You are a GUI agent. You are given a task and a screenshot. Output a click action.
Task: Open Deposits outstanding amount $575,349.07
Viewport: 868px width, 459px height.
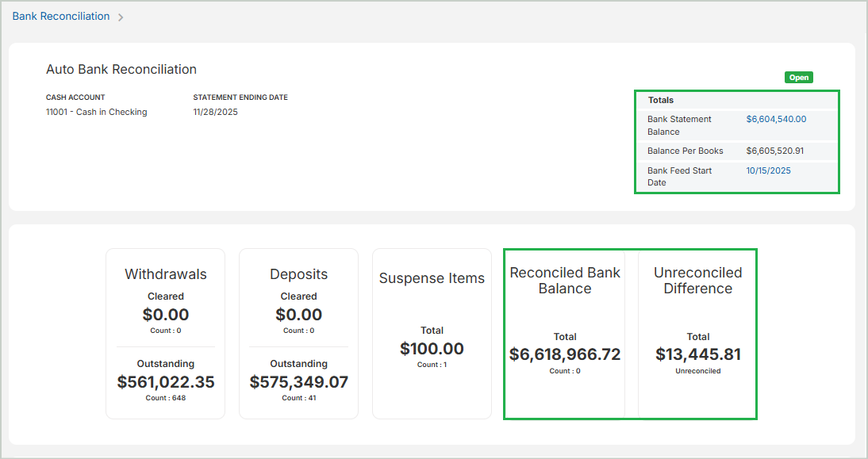tap(298, 382)
